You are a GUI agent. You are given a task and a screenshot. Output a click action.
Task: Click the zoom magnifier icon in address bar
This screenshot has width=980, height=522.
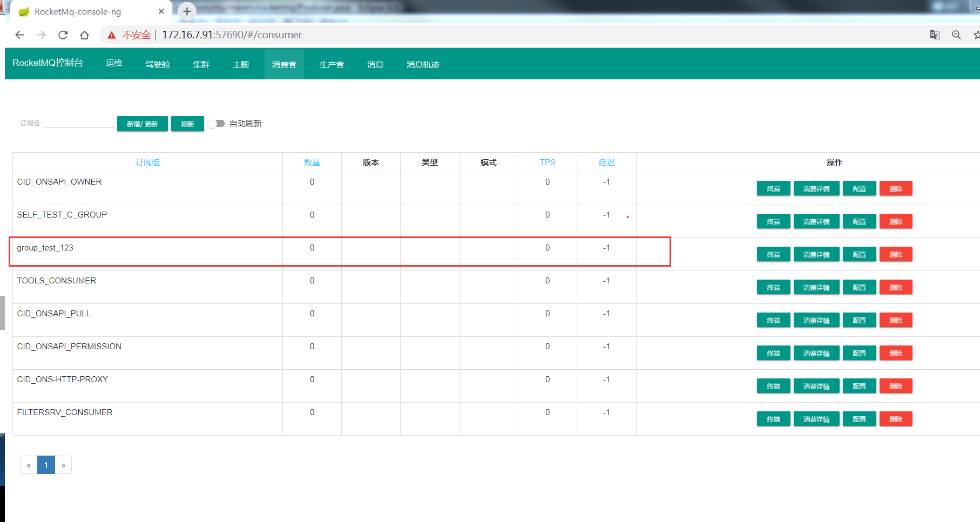click(x=956, y=35)
